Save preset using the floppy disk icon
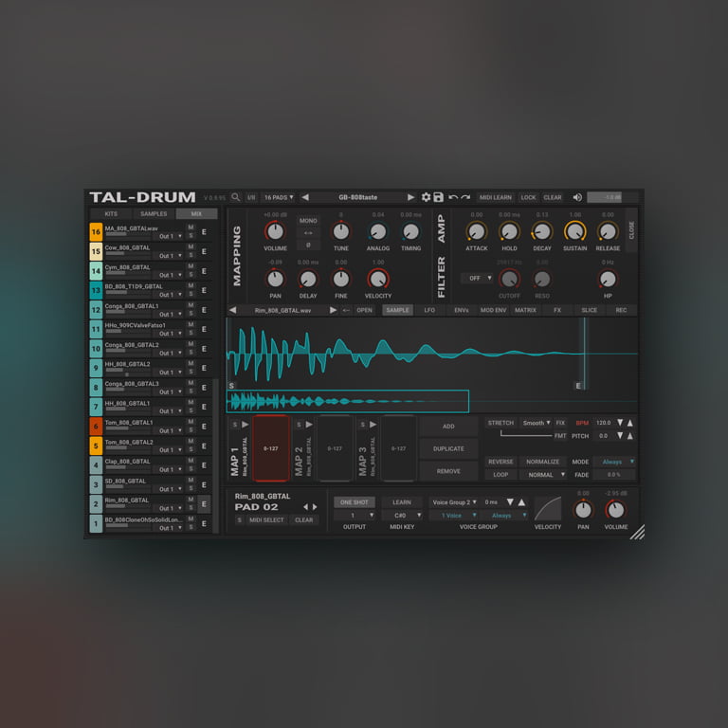This screenshot has width=728, height=728. (x=438, y=197)
